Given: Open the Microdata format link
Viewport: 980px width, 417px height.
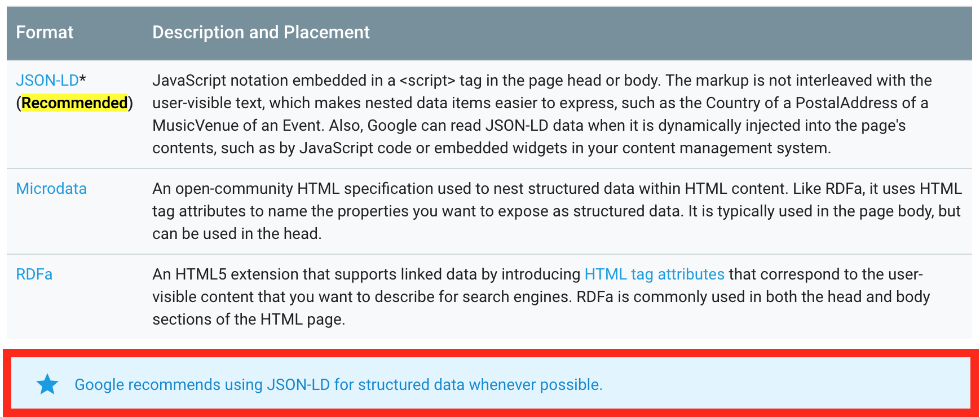Looking at the screenshot, I should (51, 188).
